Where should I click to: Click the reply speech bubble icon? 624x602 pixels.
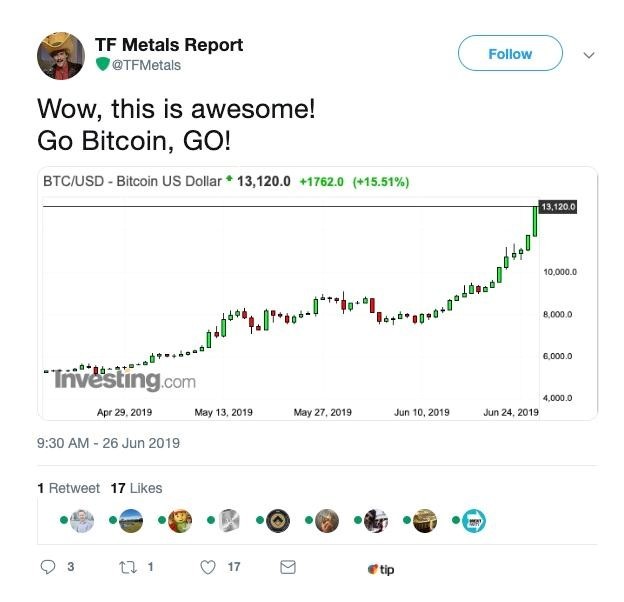pos(47,567)
